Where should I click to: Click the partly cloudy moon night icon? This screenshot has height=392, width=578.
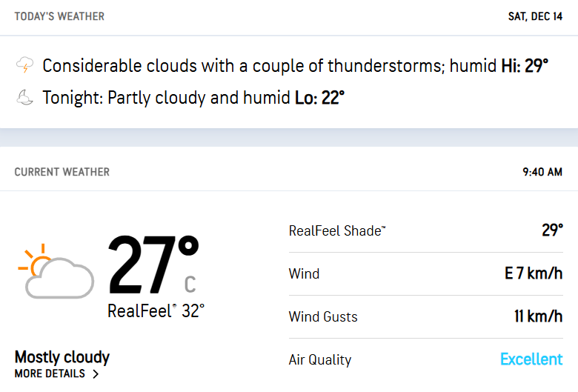point(24,97)
